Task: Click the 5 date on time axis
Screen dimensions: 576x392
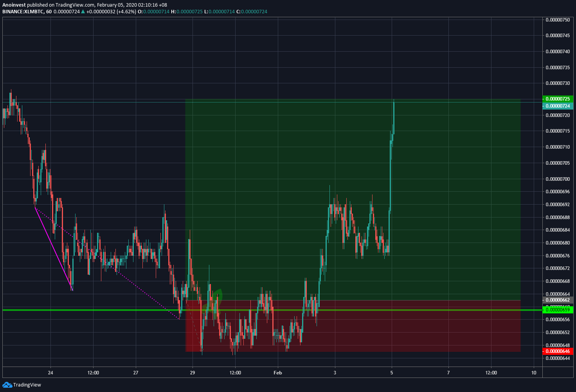Action: tap(392, 372)
